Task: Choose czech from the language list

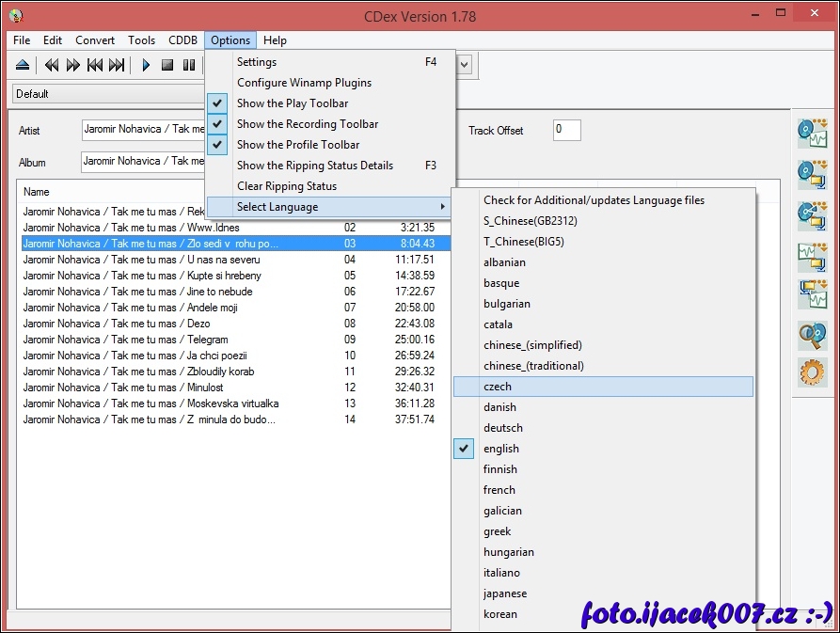Action: click(498, 387)
